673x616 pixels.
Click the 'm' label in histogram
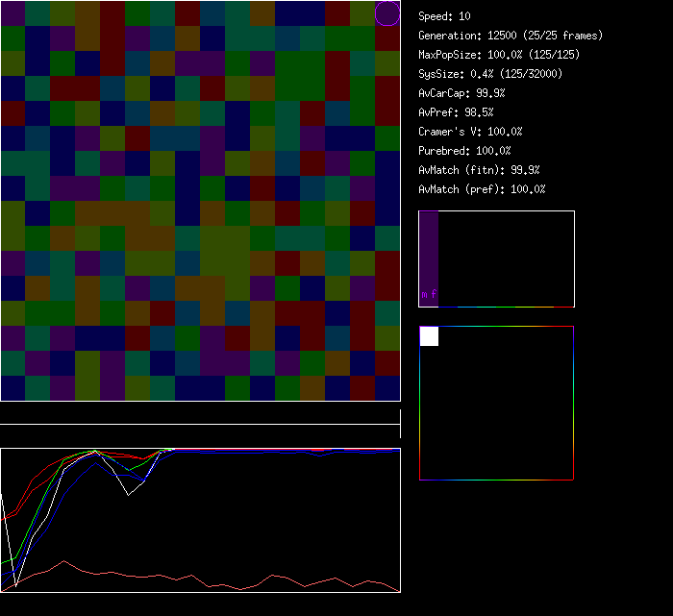coord(424,295)
